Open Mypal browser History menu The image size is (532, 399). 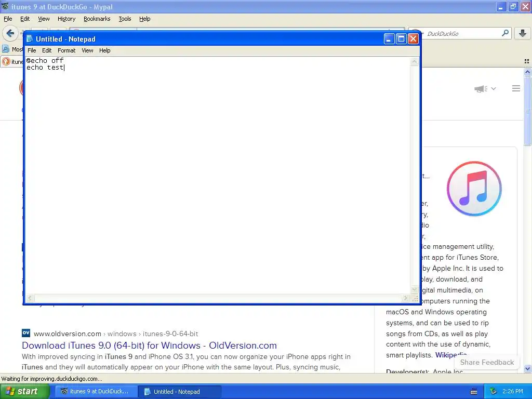[66, 19]
